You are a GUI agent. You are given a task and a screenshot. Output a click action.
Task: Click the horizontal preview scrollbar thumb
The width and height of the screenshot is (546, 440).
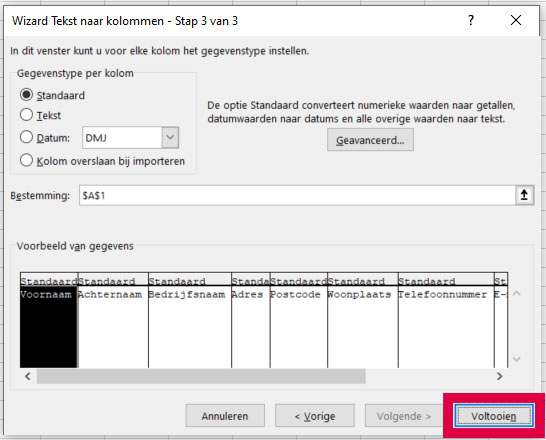(201, 376)
